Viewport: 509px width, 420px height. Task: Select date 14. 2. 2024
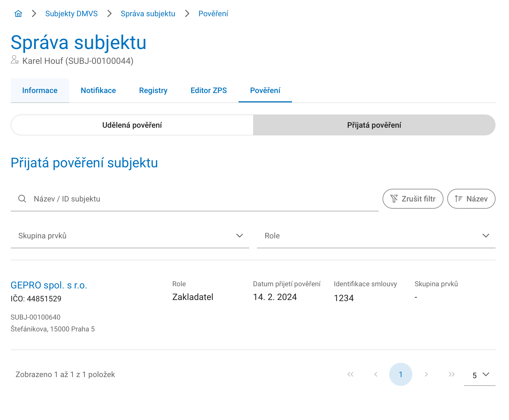pos(275,297)
